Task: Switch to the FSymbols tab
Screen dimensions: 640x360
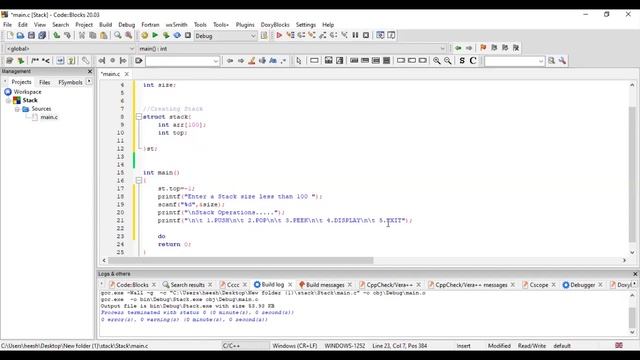Action: click(70, 82)
